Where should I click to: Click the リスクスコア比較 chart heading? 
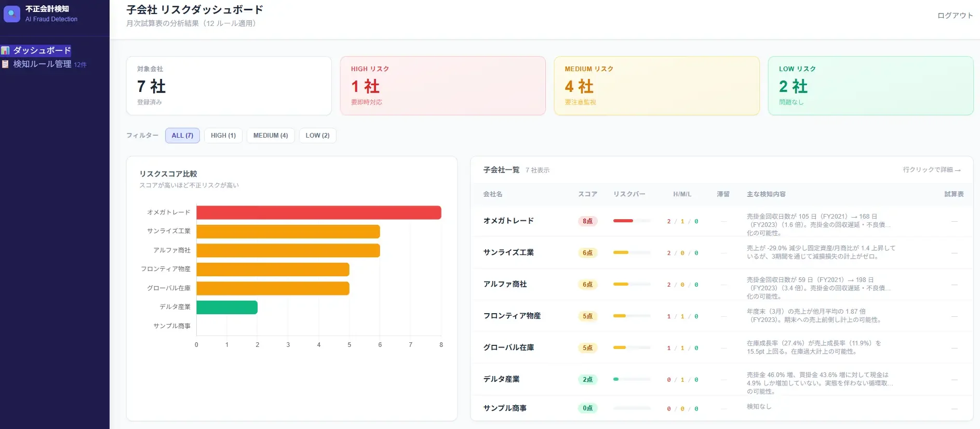click(168, 174)
